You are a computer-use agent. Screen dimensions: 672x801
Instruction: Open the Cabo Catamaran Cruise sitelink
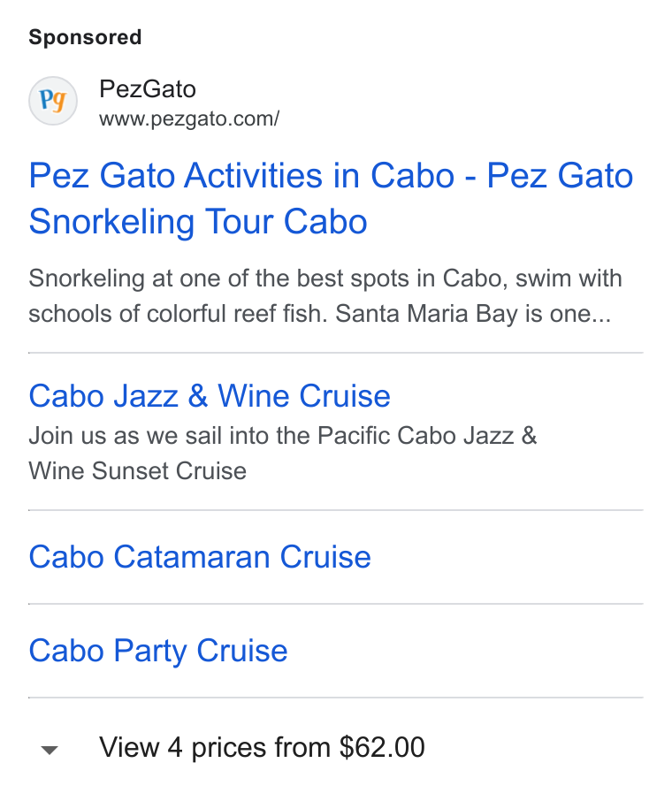(x=200, y=556)
